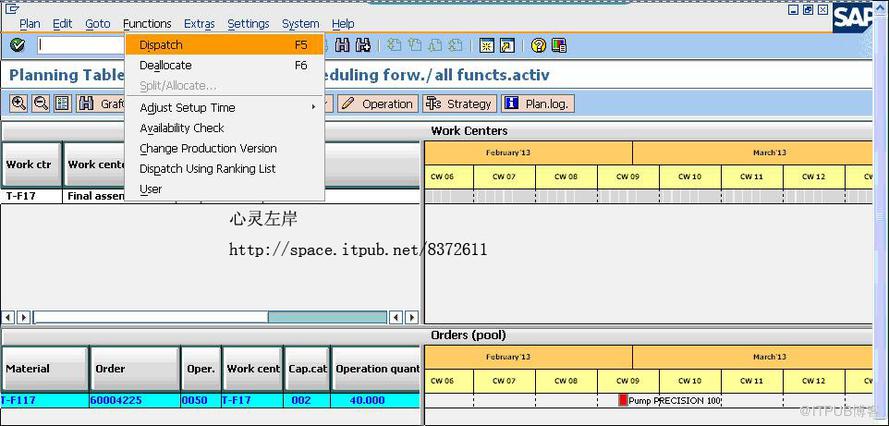Click the Last Page navigation icon
The width and height of the screenshot is (889, 426).
(x=455, y=45)
